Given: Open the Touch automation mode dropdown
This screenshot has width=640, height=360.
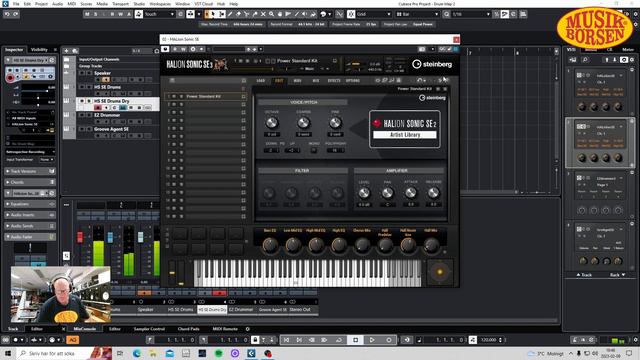Looking at the screenshot, I should 160,14.
